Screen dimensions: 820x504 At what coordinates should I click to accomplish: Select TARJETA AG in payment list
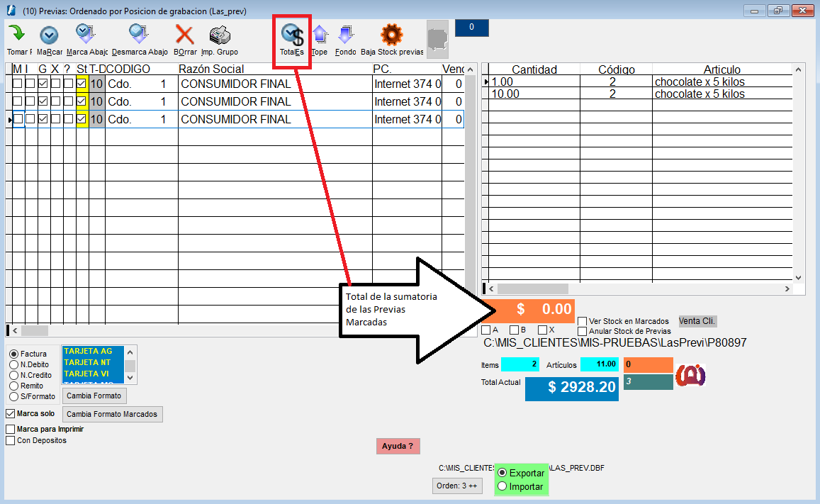pos(93,352)
